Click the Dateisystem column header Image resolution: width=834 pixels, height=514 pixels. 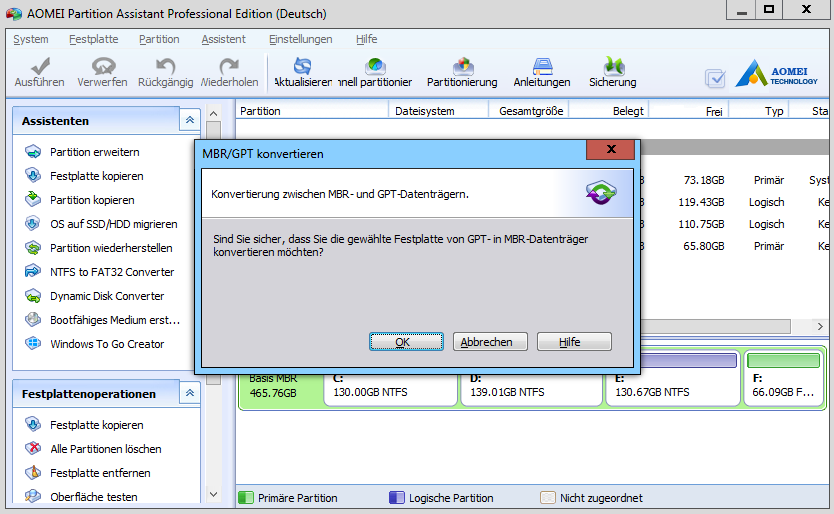[438, 111]
